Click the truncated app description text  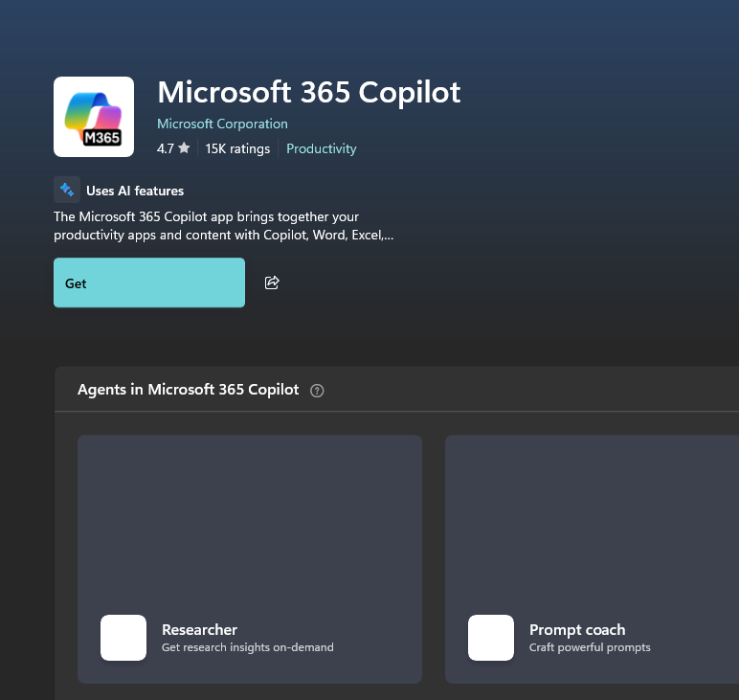223,226
